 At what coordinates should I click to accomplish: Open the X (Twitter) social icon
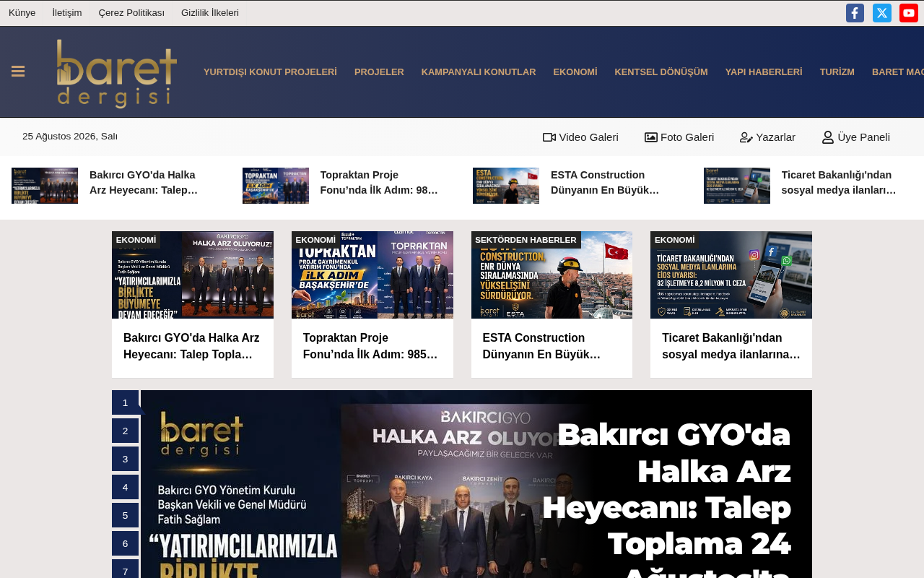coord(882,13)
